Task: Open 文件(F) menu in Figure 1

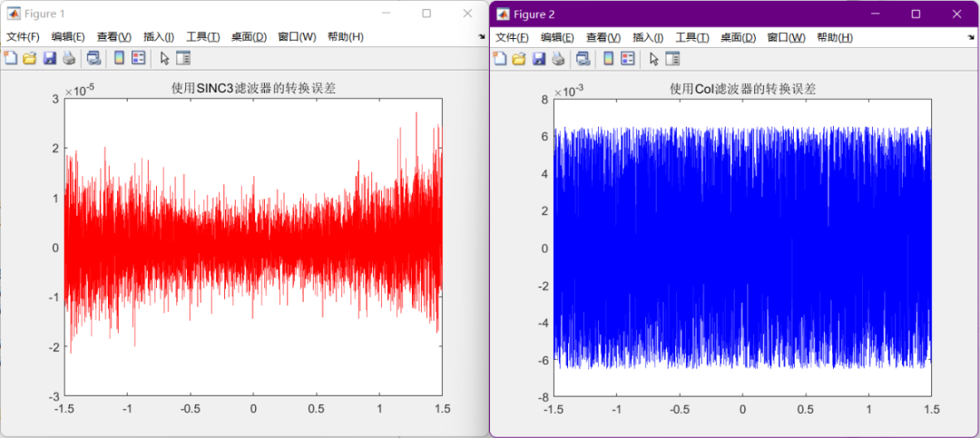Action: [23, 37]
